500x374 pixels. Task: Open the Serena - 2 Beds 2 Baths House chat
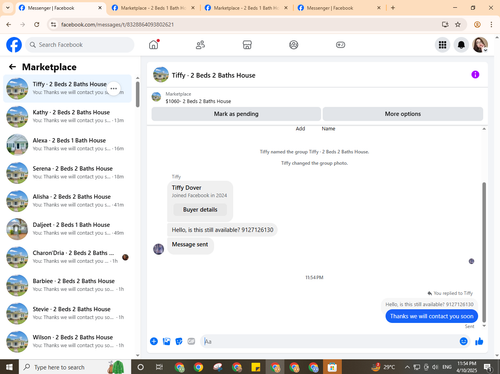click(68, 173)
